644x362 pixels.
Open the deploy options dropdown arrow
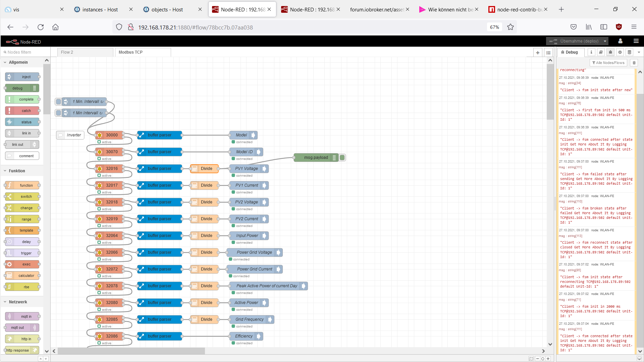click(605, 41)
